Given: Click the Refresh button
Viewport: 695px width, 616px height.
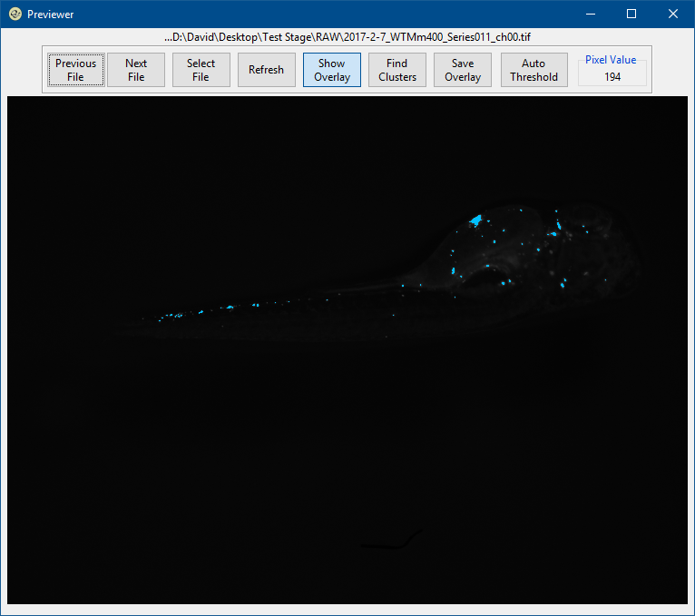Looking at the screenshot, I should pyautogui.click(x=267, y=70).
